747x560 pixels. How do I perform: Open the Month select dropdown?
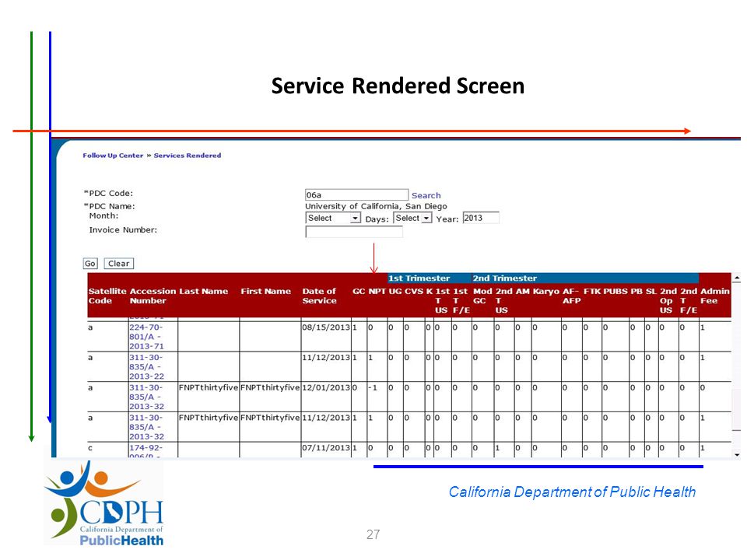coord(332,218)
